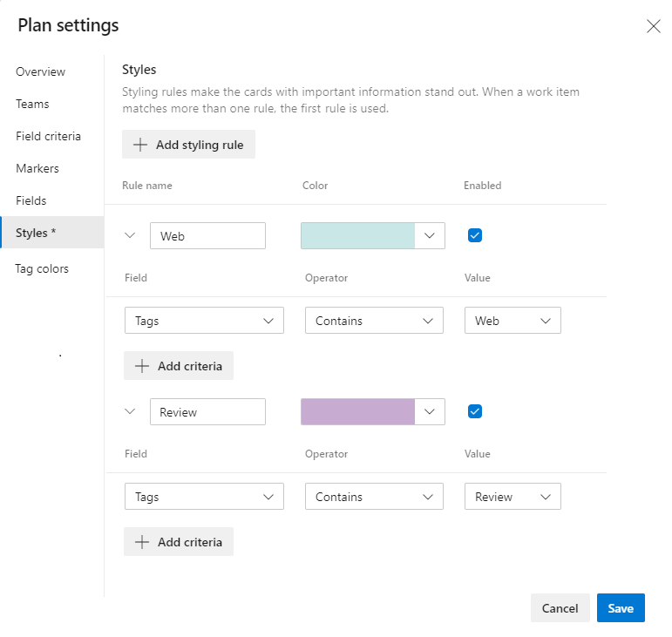Open Contains operator dropdown in Review rule
Screen dimensions: 672x637
[374, 497]
